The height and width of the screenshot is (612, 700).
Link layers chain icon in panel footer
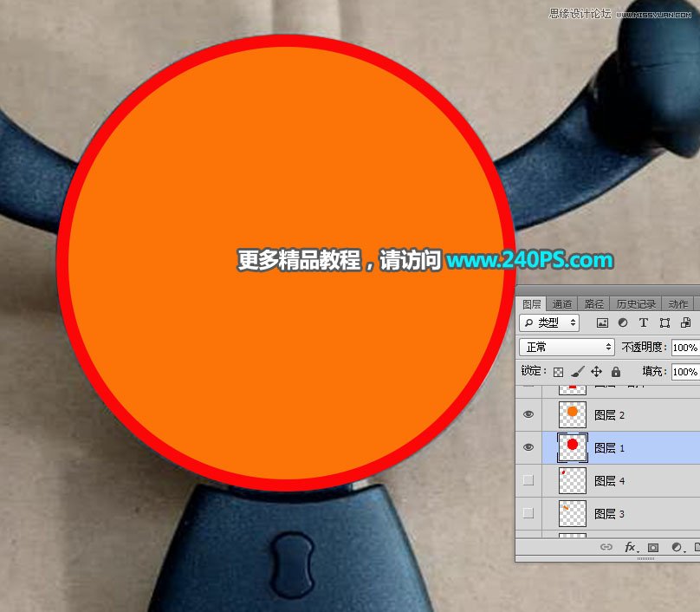pos(606,547)
